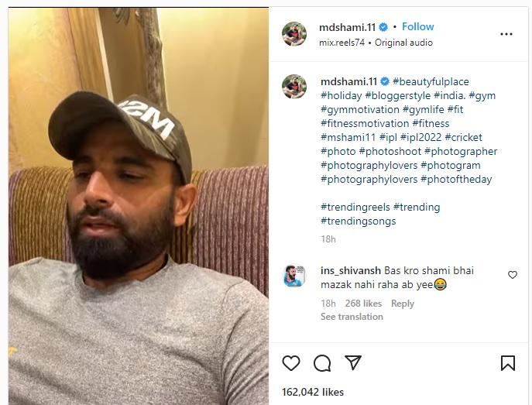The width and height of the screenshot is (532, 405).
Task: Click the mix.reels74 audio source link
Action: click(x=342, y=43)
